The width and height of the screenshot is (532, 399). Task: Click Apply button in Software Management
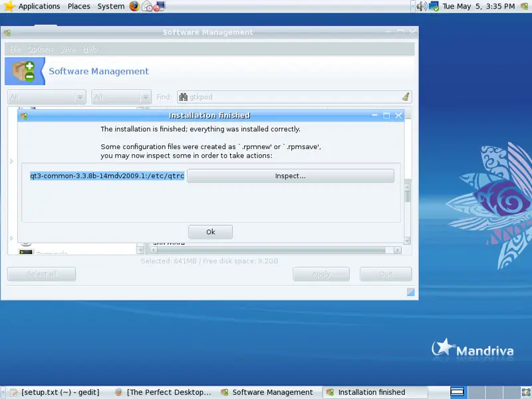click(321, 274)
